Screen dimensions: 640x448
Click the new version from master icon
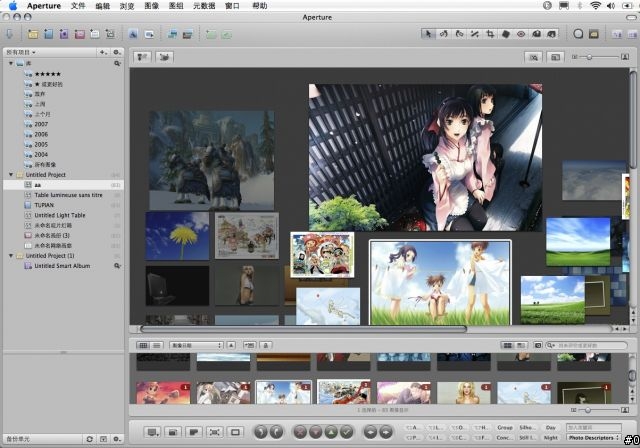pos(172,34)
